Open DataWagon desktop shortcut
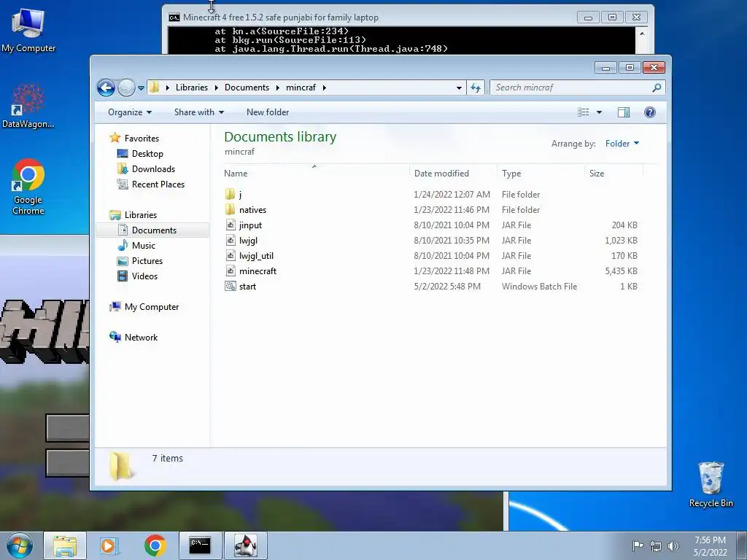The image size is (747, 560). click(x=28, y=106)
